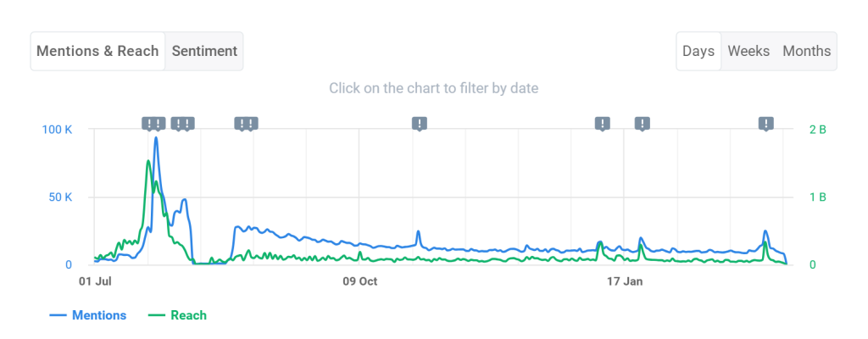Click the tallest green Reach peak on the chart
This screenshot has width=868, height=339.
click(x=147, y=161)
